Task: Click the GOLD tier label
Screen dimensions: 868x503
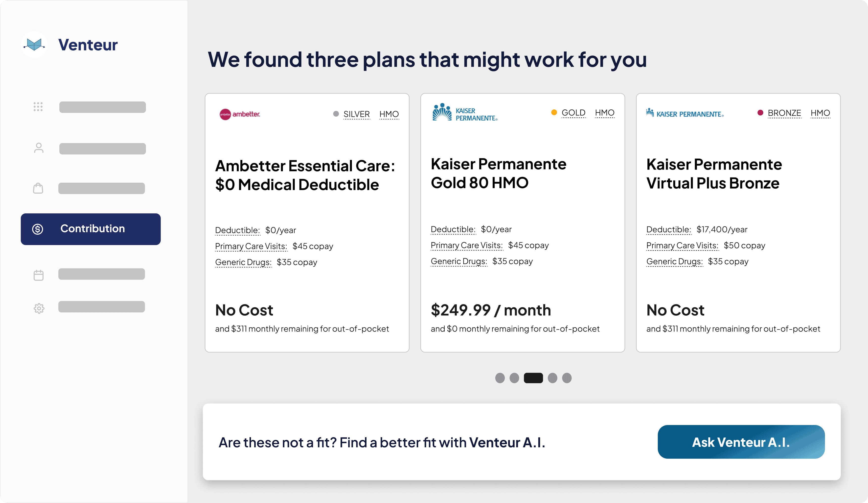Action: click(573, 113)
